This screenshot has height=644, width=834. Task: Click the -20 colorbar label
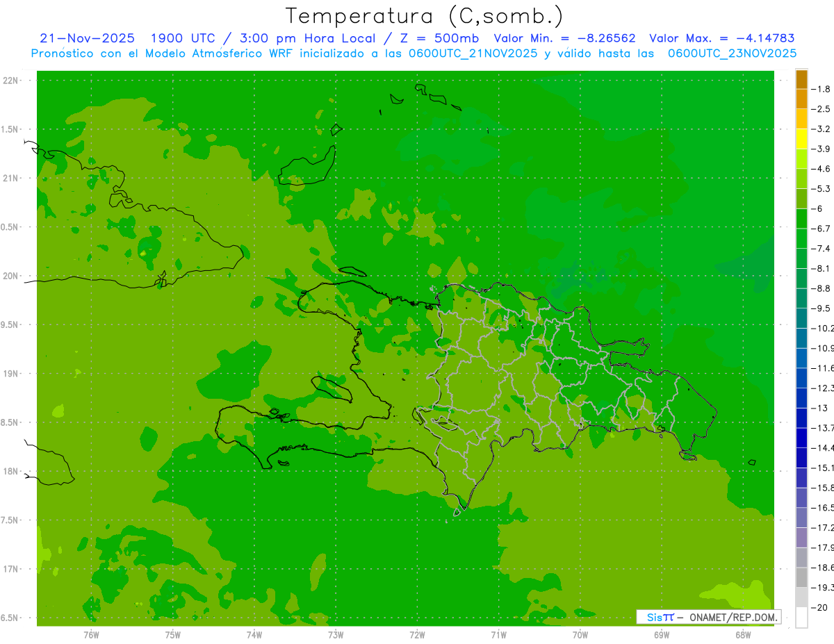(x=821, y=608)
